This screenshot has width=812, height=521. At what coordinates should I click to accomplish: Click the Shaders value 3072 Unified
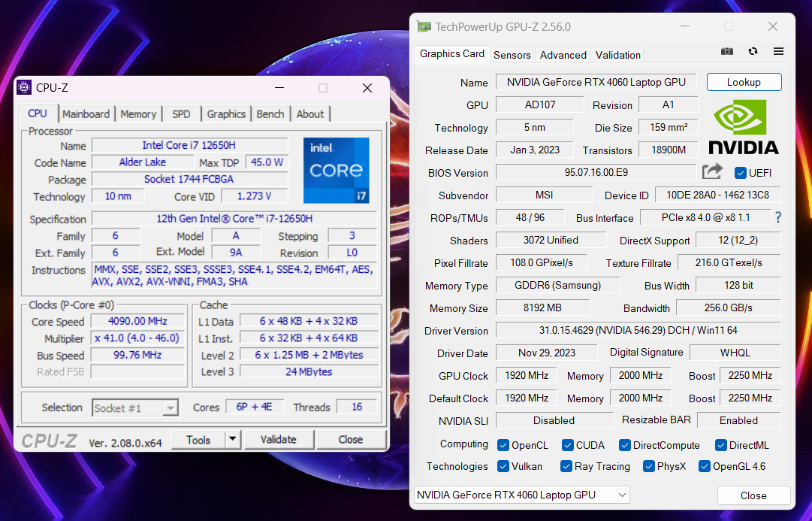pos(551,240)
